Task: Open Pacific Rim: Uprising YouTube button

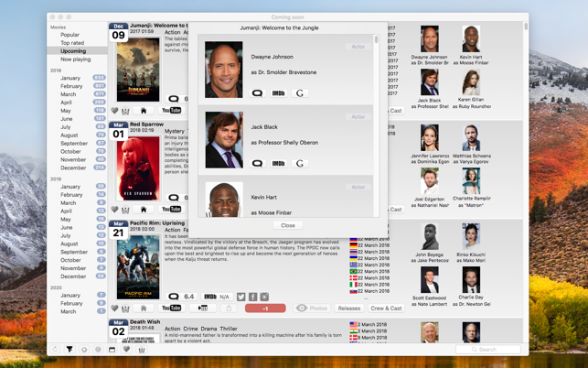Action: pyautogui.click(x=171, y=308)
